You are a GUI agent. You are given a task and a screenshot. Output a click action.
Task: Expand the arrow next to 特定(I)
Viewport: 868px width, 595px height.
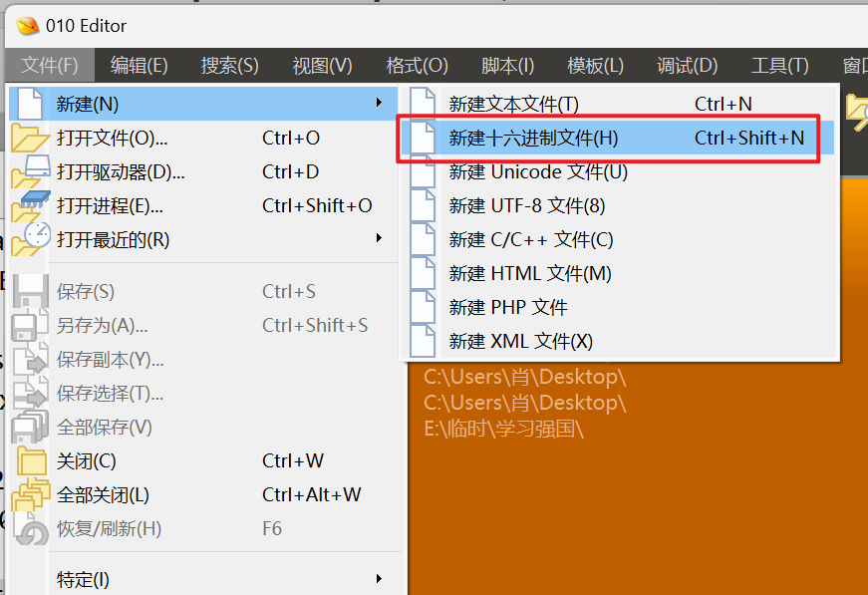point(379,578)
